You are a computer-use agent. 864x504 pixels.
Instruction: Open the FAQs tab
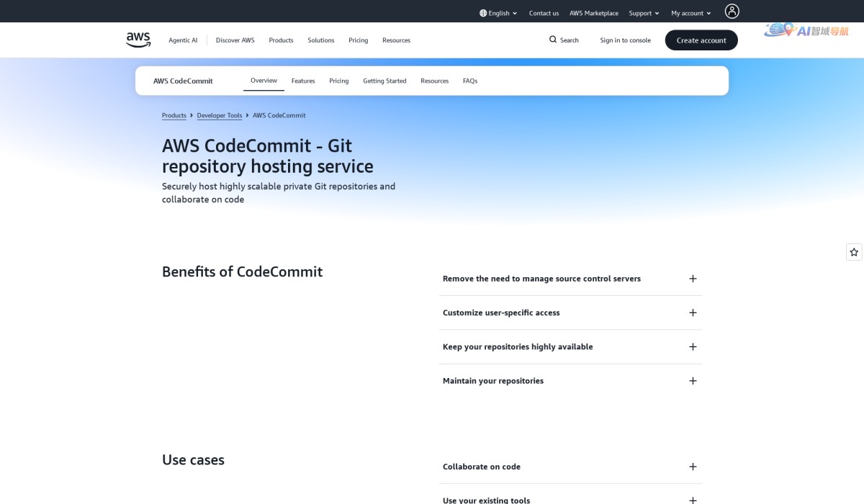click(470, 81)
